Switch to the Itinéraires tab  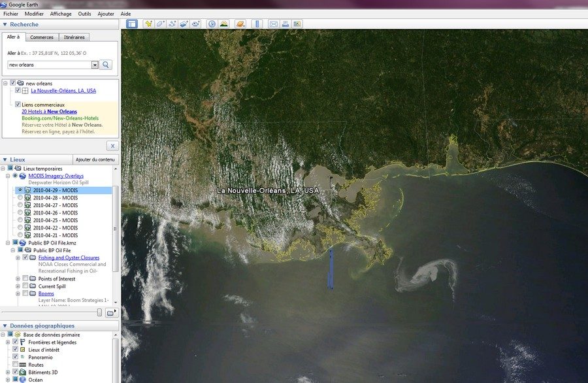pyautogui.click(x=74, y=38)
